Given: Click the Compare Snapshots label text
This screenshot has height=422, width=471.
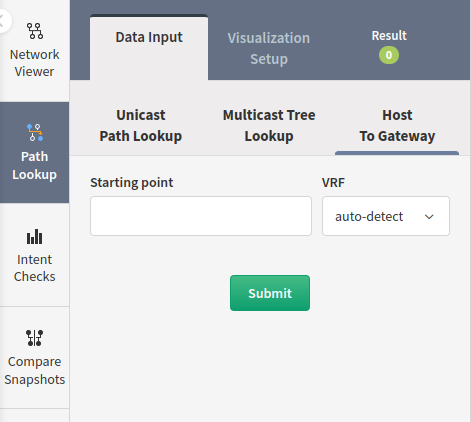Looking at the screenshot, I should tap(35, 370).
